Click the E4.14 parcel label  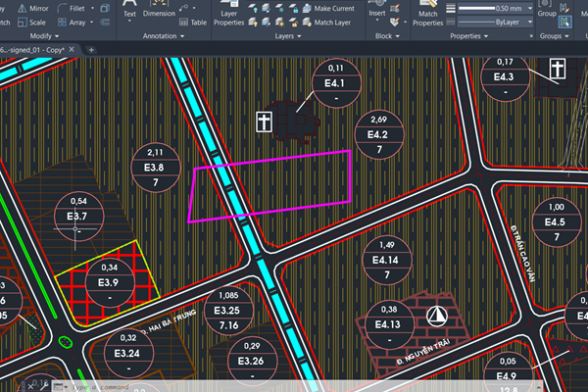click(x=387, y=260)
